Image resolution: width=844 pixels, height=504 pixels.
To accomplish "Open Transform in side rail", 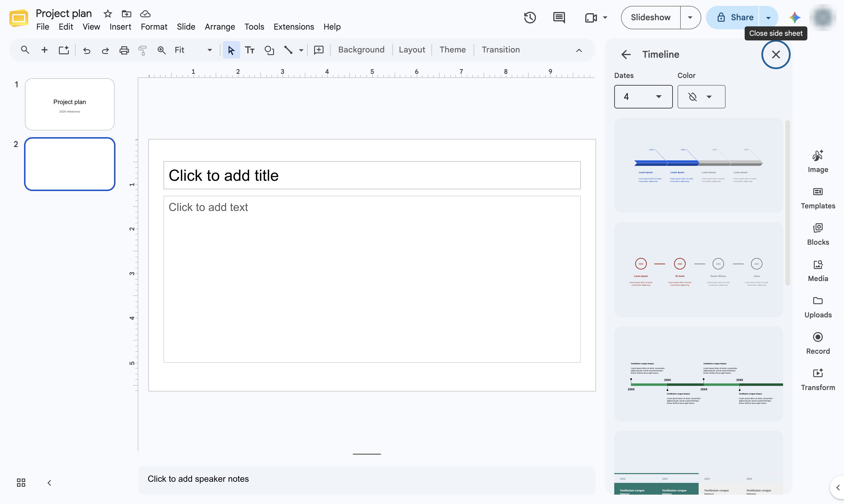I will pyautogui.click(x=818, y=379).
